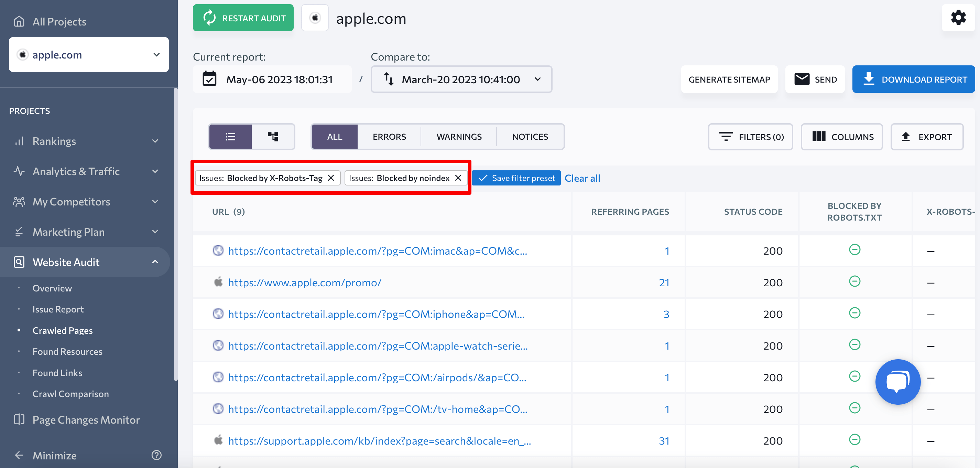Select the WARNINGS tab
This screenshot has height=468, width=980.
459,137
